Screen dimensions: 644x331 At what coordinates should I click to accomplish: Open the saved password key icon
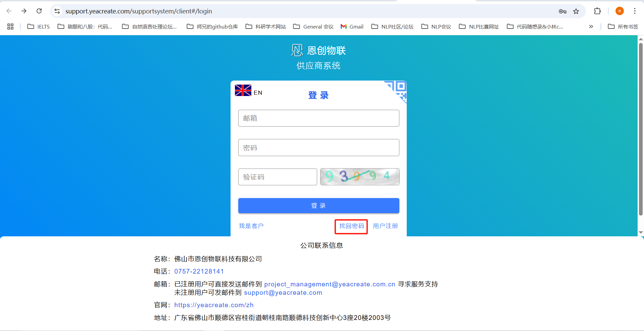pyautogui.click(x=562, y=11)
